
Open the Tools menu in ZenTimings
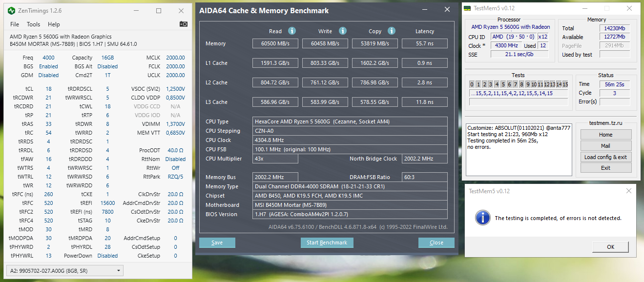click(x=34, y=24)
